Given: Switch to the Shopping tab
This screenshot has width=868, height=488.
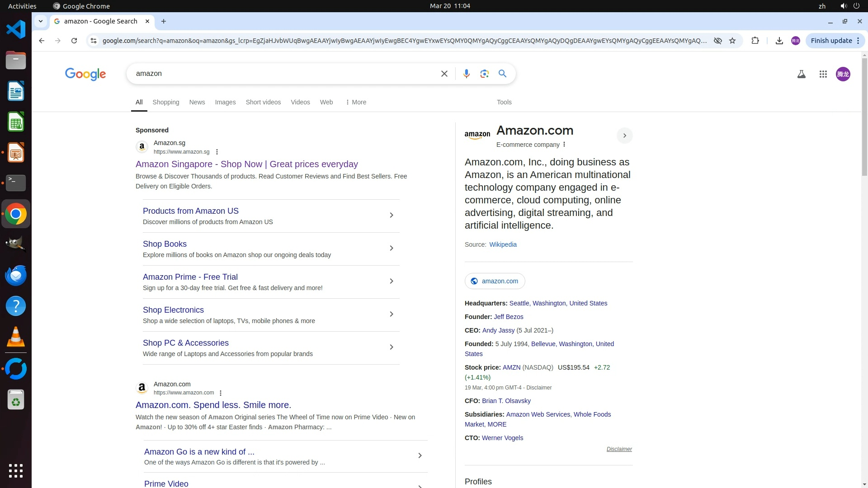Looking at the screenshot, I should tap(165, 102).
